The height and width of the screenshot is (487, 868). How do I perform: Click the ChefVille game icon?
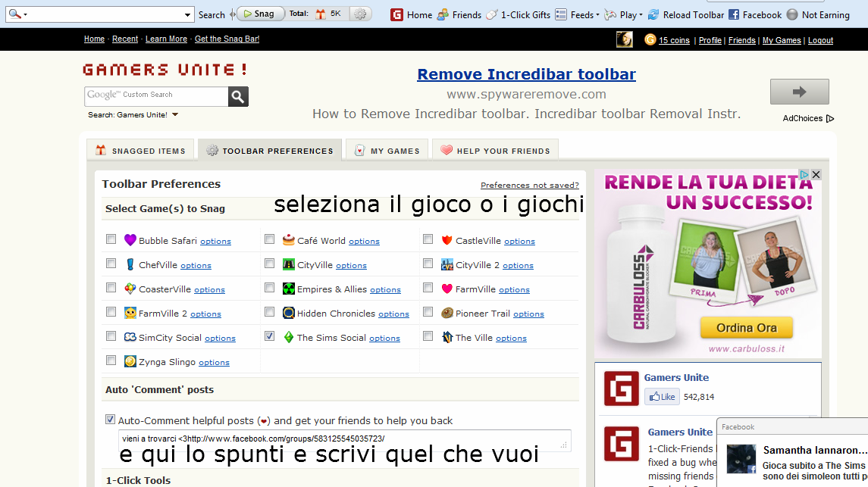(130, 264)
